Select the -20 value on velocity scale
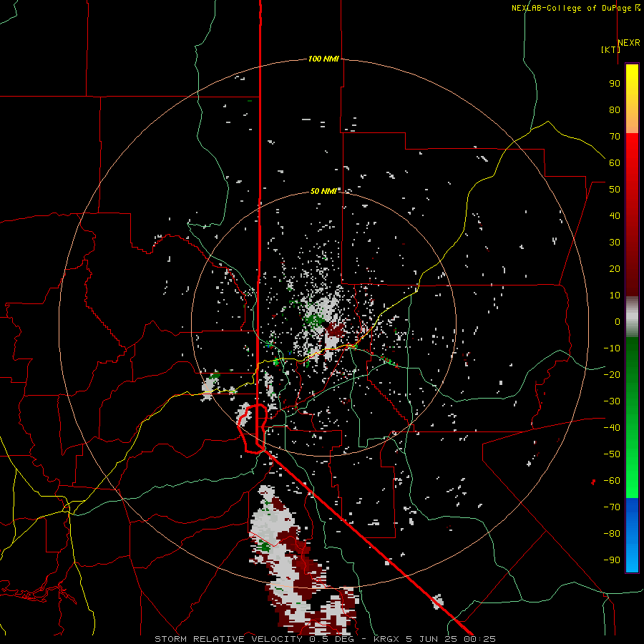The height and width of the screenshot is (644, 644). [x=612, y=374]
